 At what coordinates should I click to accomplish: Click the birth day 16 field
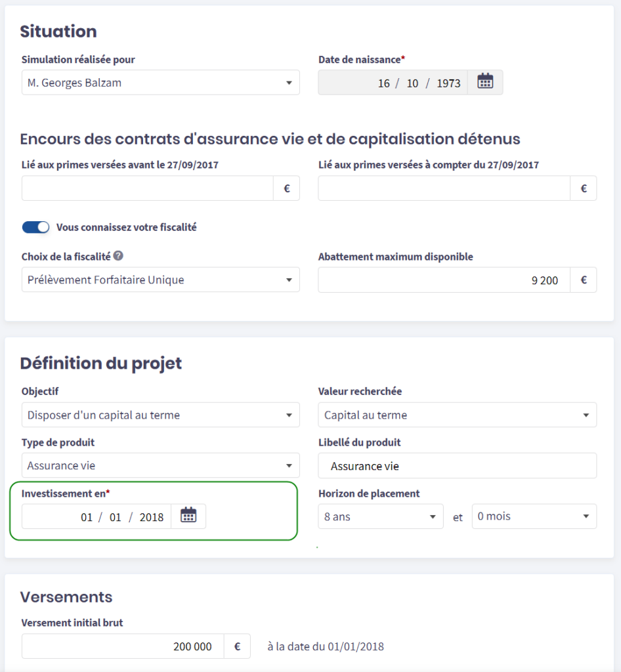(x=384, y=83)
